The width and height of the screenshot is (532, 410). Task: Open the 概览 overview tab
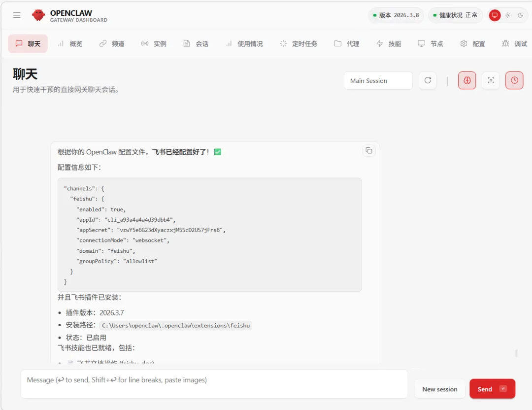(70, 44)
